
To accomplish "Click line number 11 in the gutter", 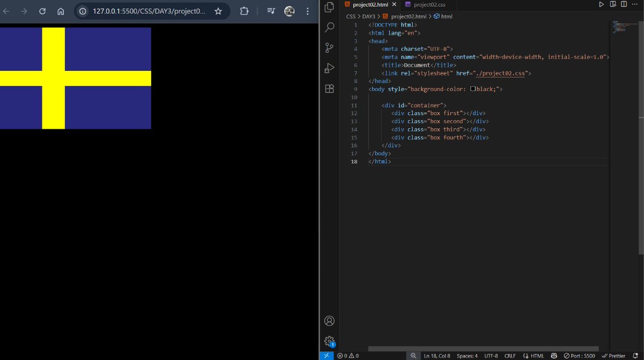I will pyautogui.click(x=354, y=105).
